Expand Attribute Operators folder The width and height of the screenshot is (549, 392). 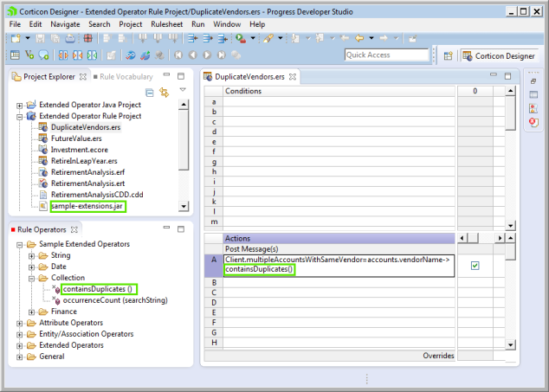tap(20, 323)
